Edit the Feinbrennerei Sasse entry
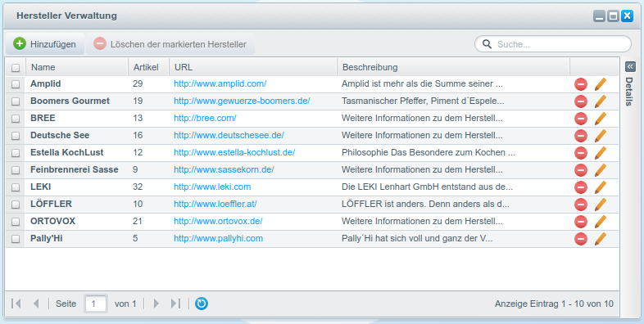Image resolution: width=644 pixels, height=324 pixels. pyautogui.click(x=601, y=170)
